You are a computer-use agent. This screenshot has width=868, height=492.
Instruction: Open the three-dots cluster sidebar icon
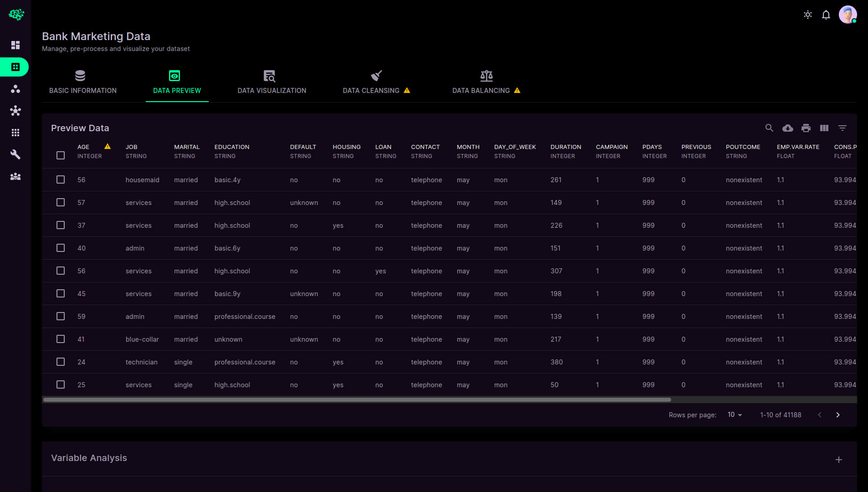[x=15, y=89]
